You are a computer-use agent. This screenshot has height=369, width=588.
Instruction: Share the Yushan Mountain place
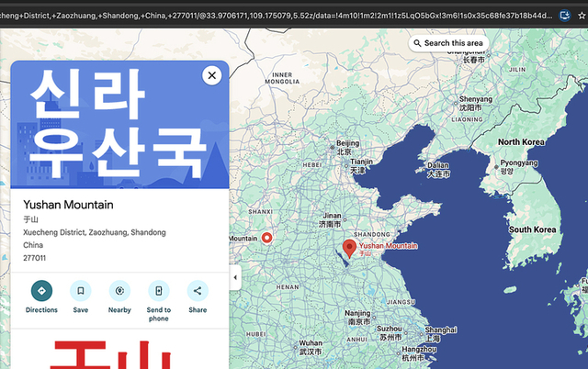coord(198,291)
